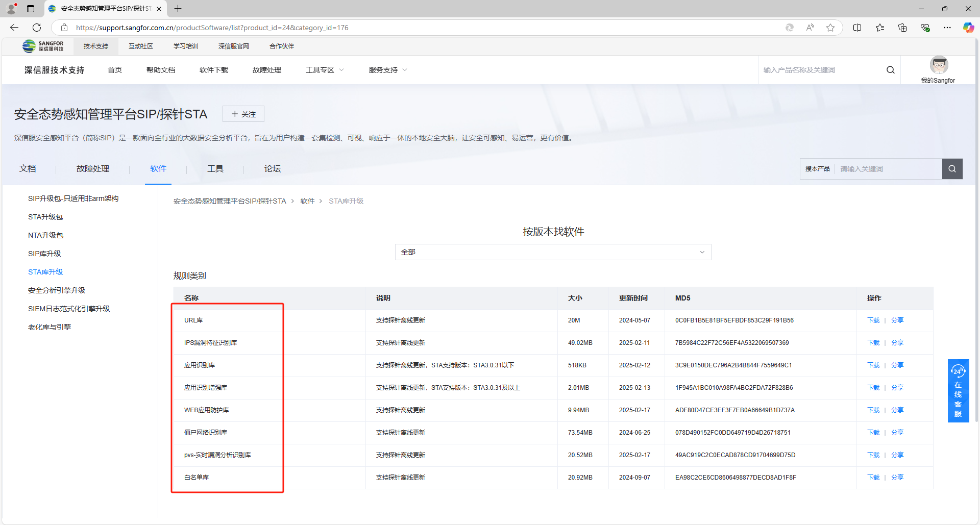This screenshot has height=525, width=980.
Task: Share the WEB应用防护库 package
Action: 897,410
